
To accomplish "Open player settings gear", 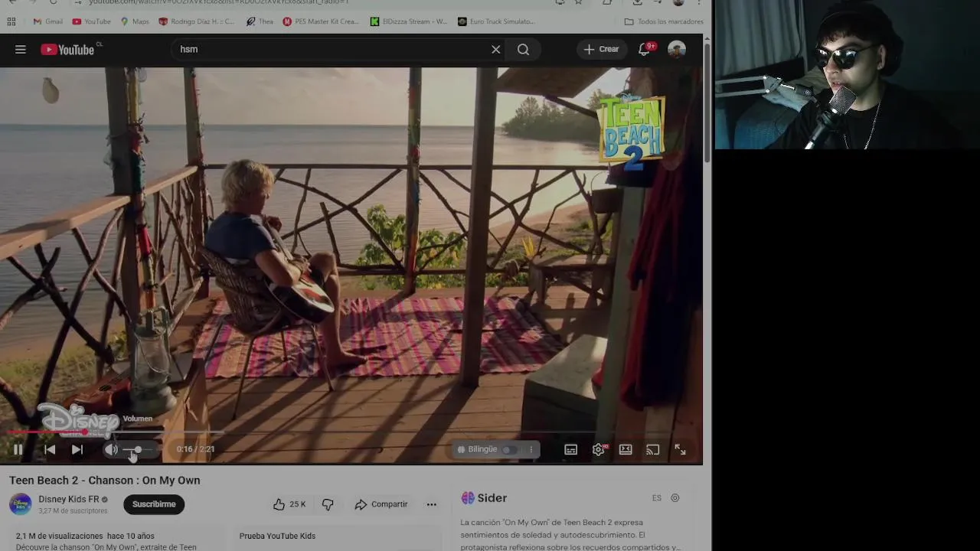I will point(599,449).
